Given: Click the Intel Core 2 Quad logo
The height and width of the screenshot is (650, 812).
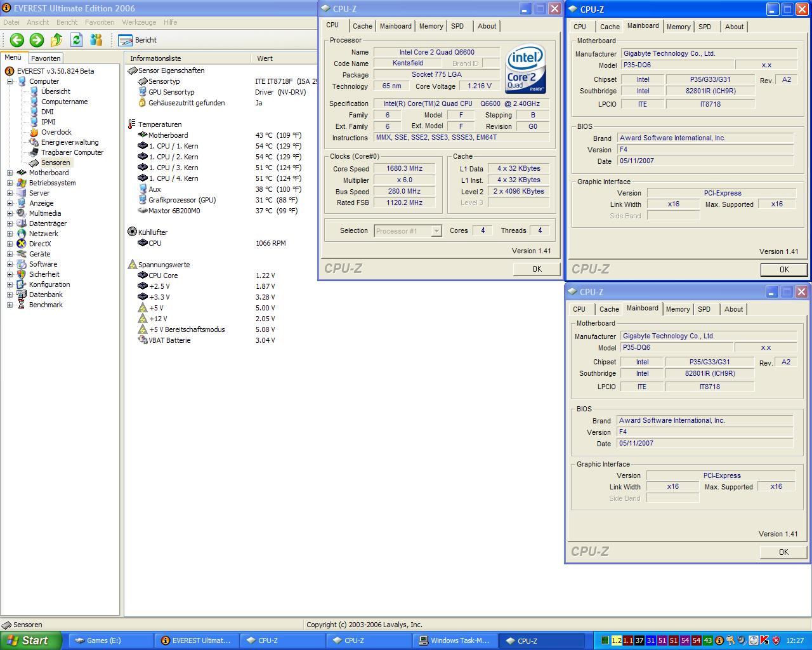Looking at the screenshot, I should tap(526, 69).
